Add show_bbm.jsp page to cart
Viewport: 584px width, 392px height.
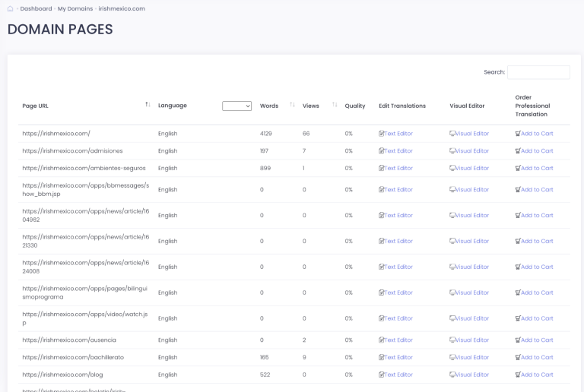click(534, 190)
